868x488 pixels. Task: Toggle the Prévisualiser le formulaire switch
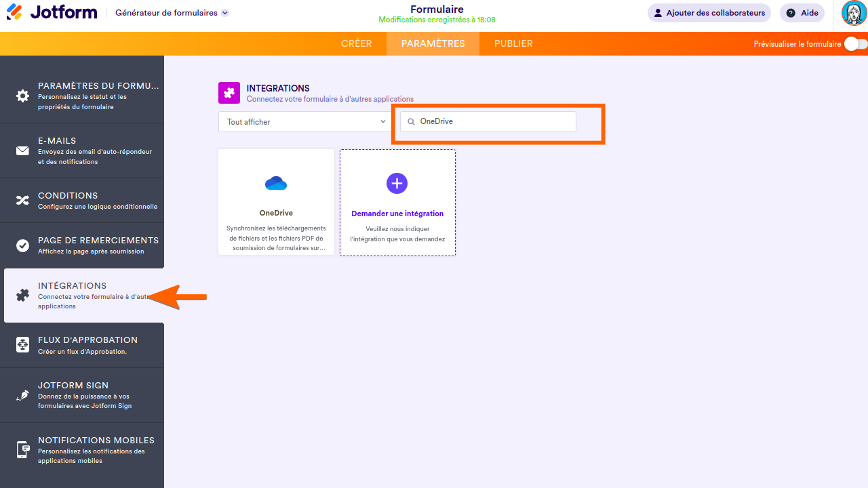click(856, 44)
